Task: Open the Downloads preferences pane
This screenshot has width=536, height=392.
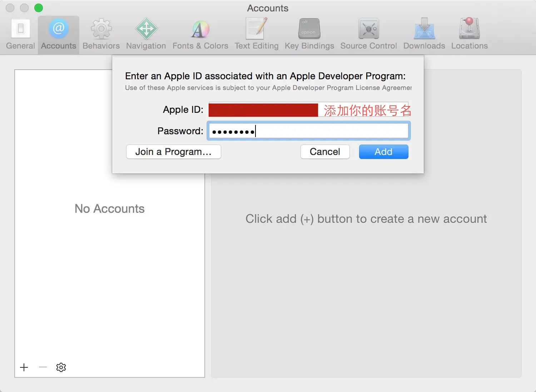Action: click(x=424, y=35)
